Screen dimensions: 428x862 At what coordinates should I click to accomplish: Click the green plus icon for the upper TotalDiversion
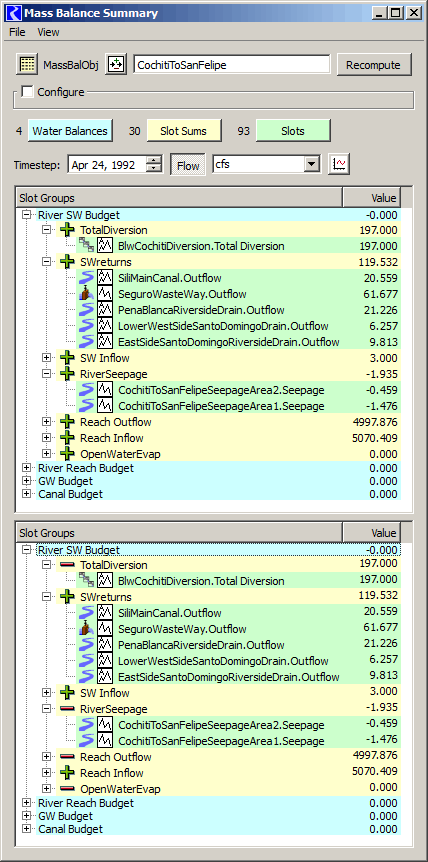pos(67,230)
